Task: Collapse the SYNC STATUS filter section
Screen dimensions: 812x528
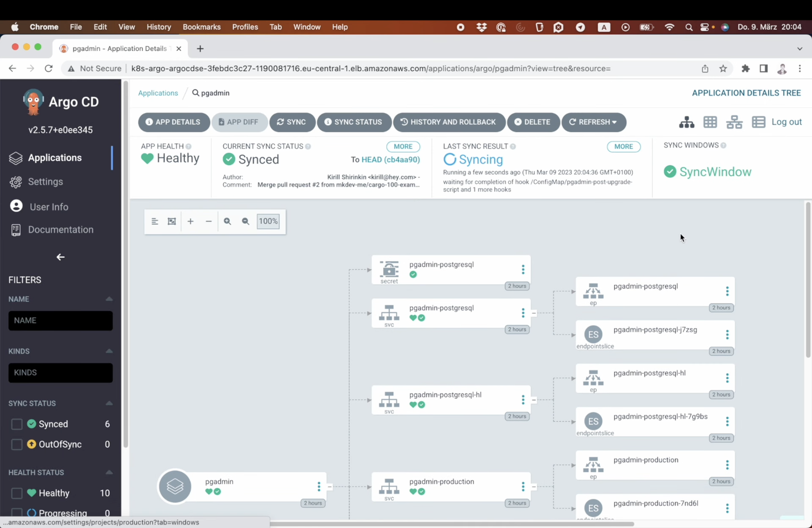Action: tap(109, 403)
